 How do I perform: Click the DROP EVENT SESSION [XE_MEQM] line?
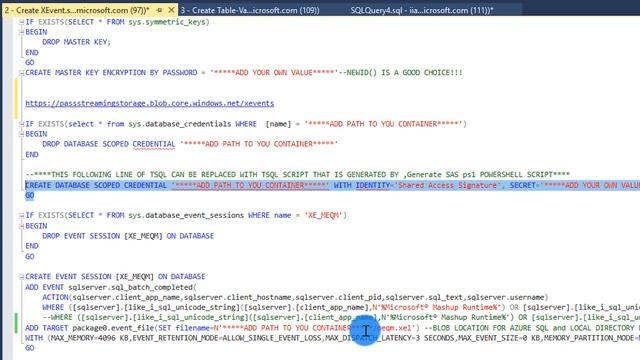click(128, 236)
